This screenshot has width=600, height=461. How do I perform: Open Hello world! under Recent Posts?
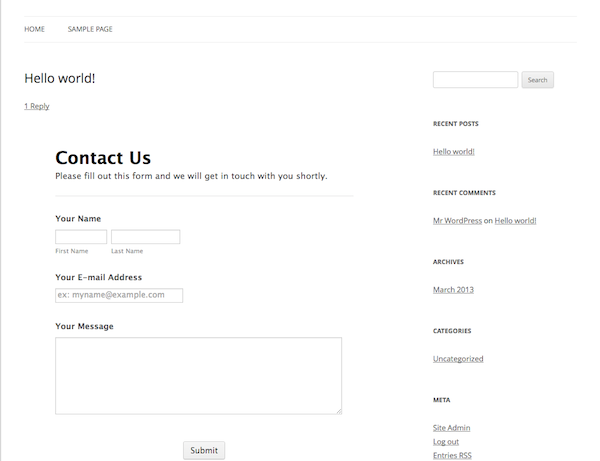tap(453, 151)
